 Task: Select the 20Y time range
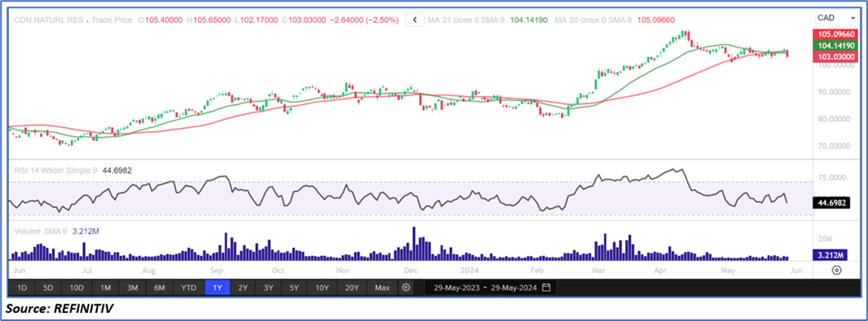351,288
